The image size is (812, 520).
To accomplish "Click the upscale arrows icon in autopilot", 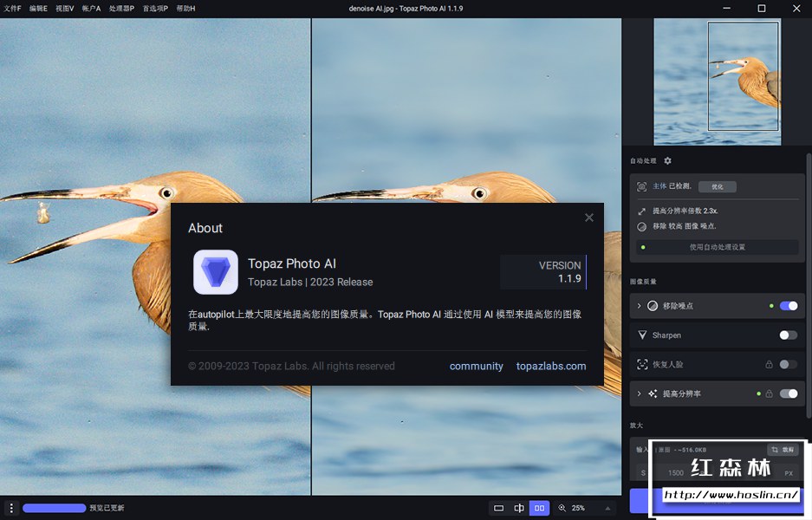I will click(641, 211).
